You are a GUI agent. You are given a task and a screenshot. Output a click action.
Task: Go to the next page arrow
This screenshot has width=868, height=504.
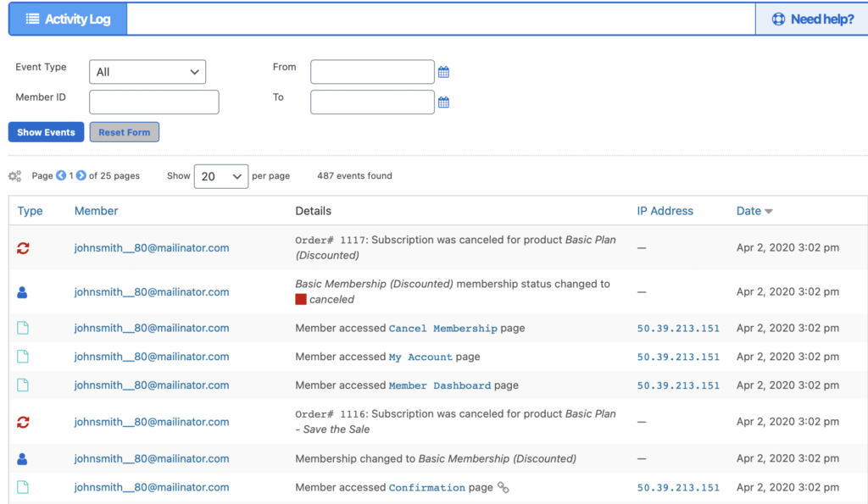81,175
